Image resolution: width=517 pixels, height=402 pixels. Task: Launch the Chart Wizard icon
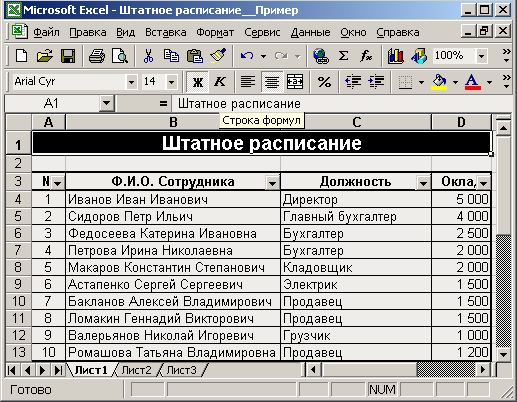tap(395, 56)
